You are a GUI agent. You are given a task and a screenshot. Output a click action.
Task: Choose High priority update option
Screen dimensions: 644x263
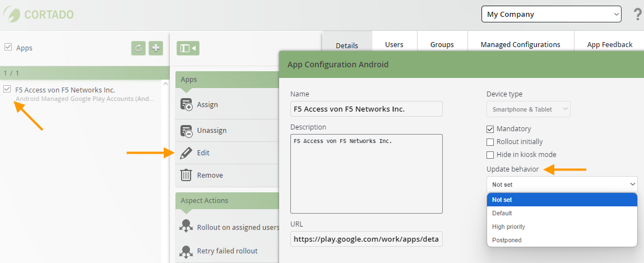[562, 227]
